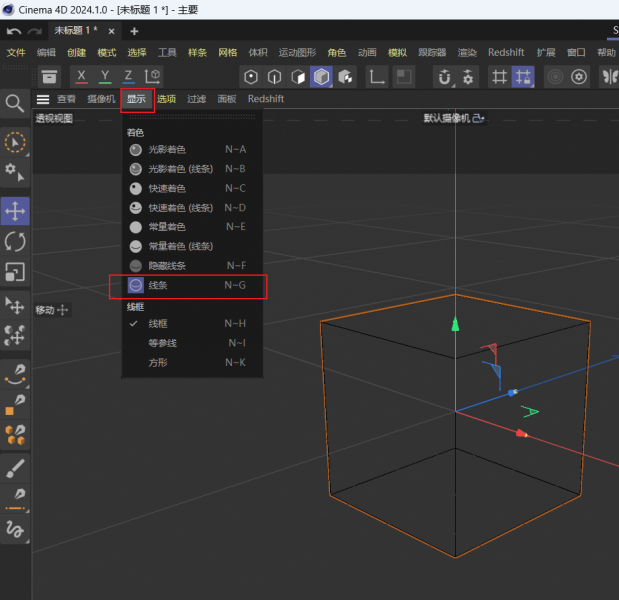Toggle the workplane grid icon

pyautogui.click(x=499, y=77)
